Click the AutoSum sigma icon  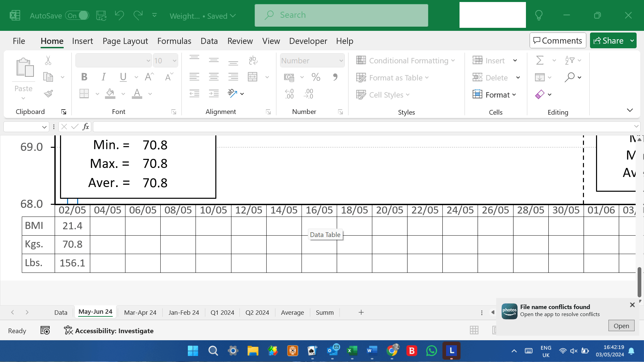coord(540,60)
